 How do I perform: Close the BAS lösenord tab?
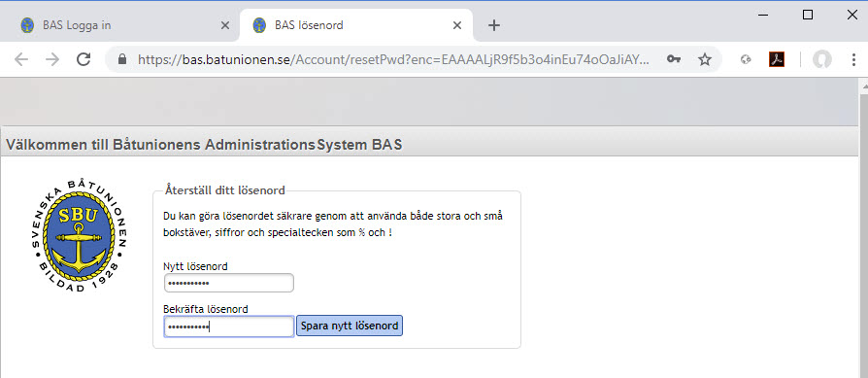click(456, 25)
